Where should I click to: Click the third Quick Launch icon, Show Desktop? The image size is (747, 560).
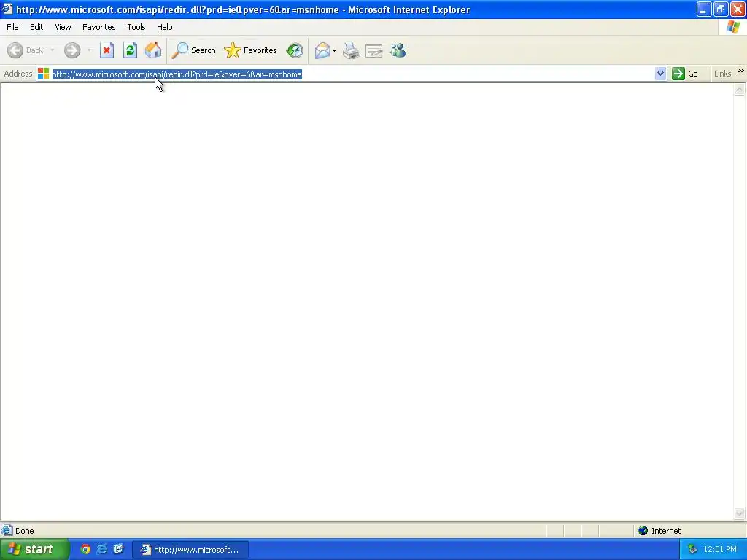[118, 550]
